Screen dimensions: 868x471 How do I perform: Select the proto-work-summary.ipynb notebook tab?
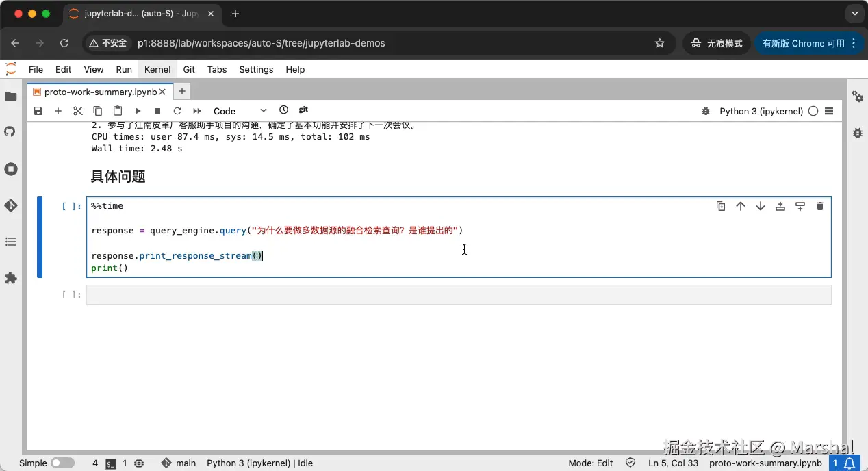100,92
